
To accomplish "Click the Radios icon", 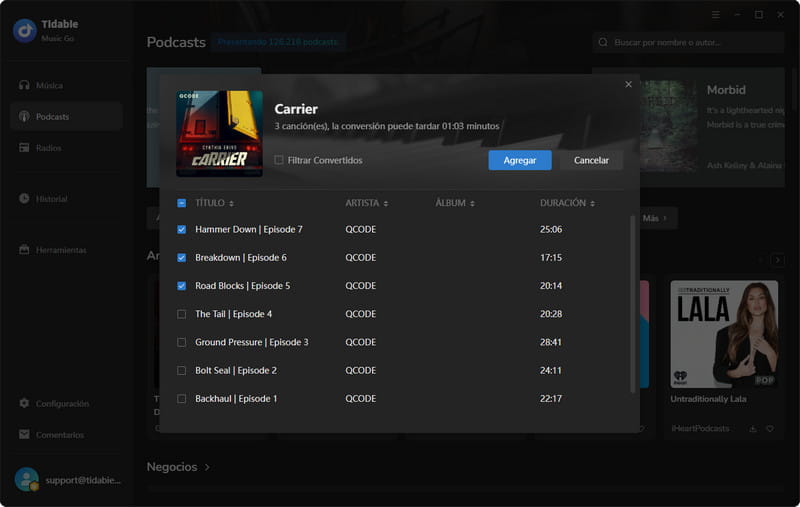I will click(24, 148).
